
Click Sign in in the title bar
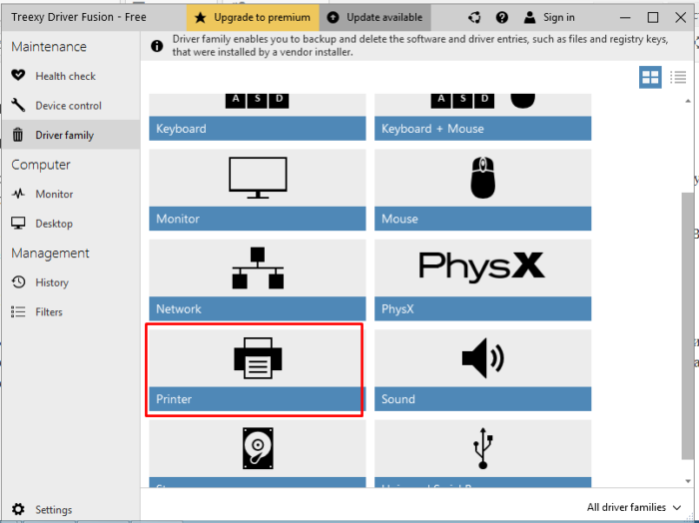pyautogui.click(x=559, y=17)
